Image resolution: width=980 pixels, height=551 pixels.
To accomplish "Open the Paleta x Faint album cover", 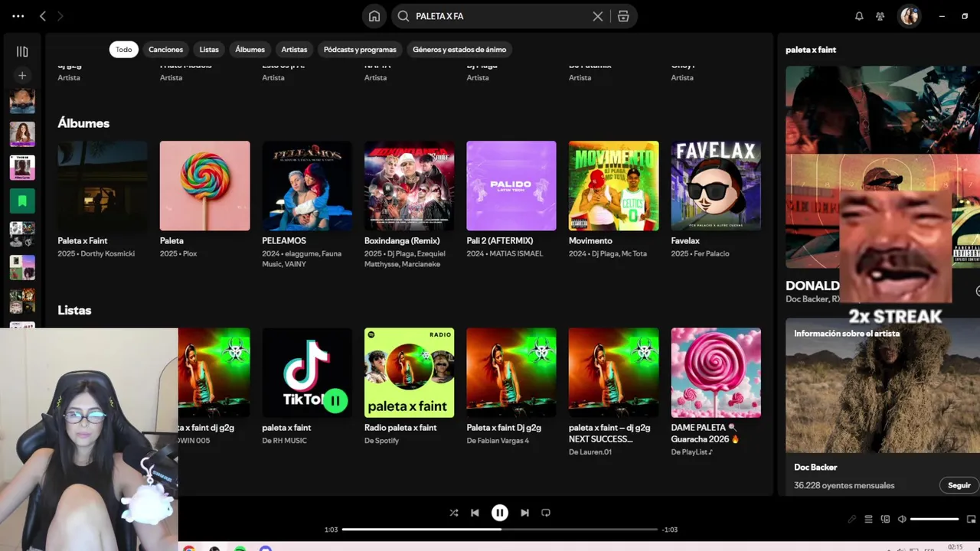I will click(x=103, y=186).
